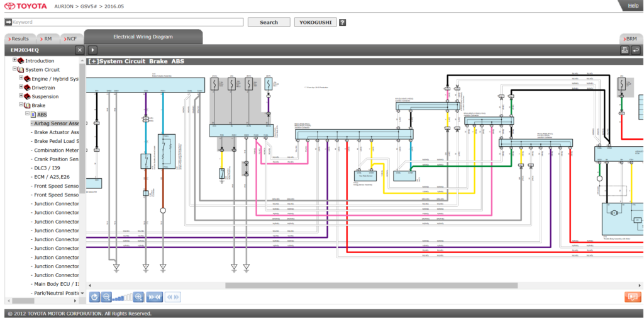Print the wiring diagram

click(x=625, y=50)
